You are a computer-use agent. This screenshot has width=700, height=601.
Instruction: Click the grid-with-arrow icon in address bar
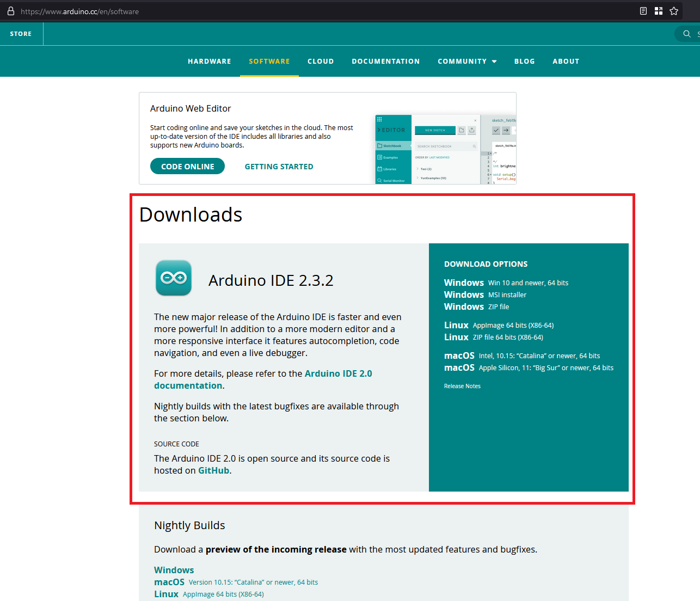659,11
